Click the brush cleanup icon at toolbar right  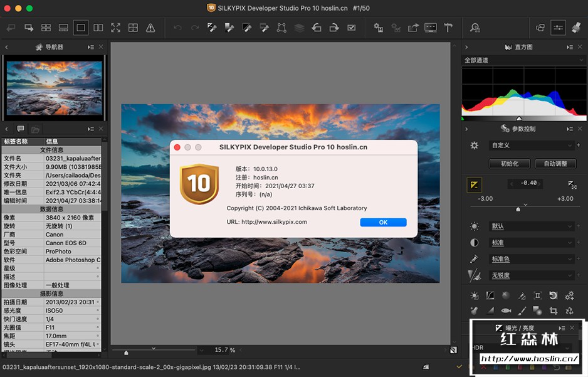tap(575, 28)
